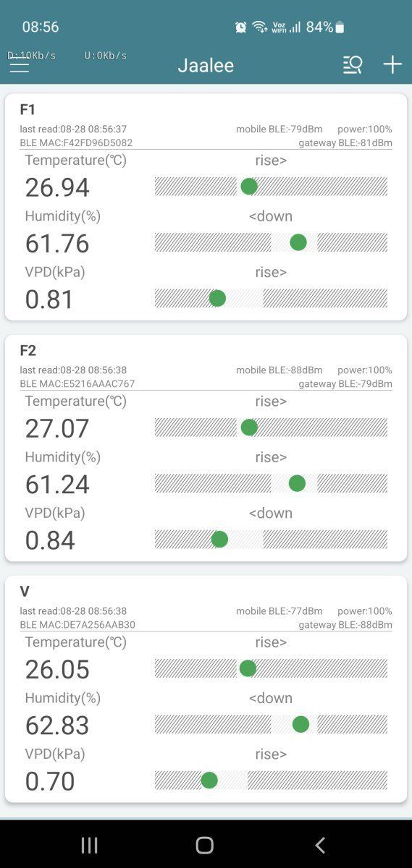The width and height of the screenshot is (412, 868).
Task: Select V sensor VPD value 0.70
Action: pyautogui.click(x=50, y=781)
